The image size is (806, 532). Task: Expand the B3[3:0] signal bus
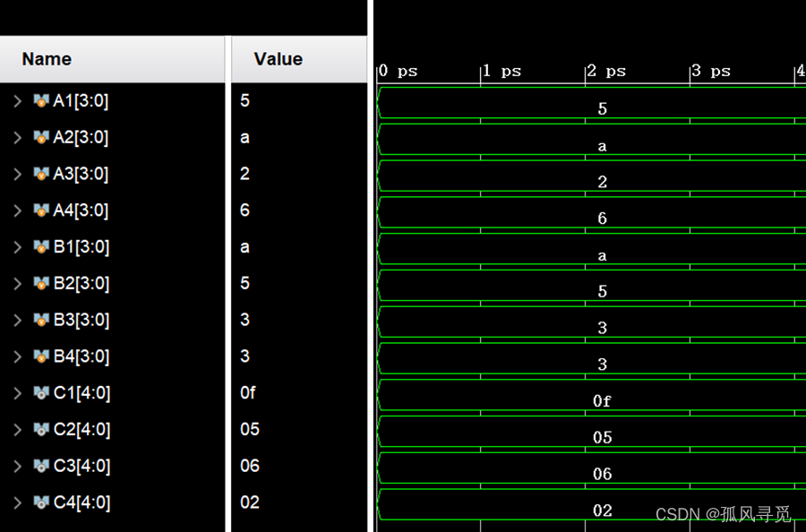[18, 321]
